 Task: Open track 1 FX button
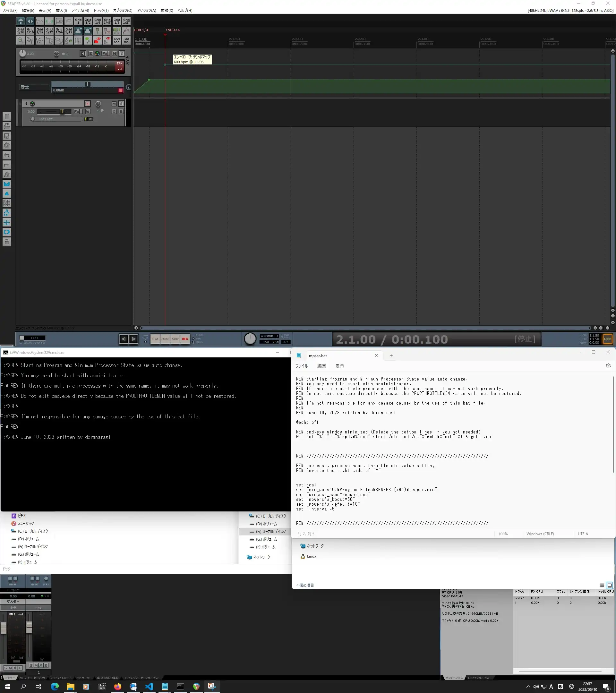tap(77, 112)
